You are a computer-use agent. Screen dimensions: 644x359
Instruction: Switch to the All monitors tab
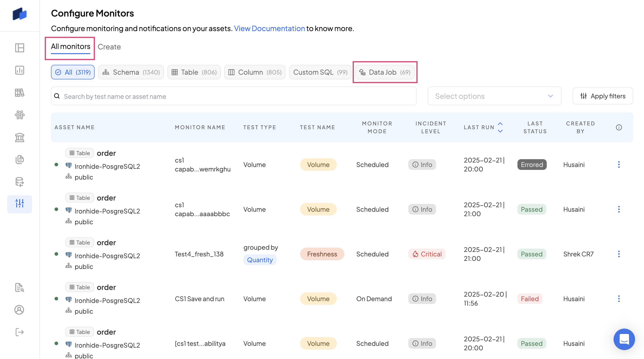pos(70,46)
